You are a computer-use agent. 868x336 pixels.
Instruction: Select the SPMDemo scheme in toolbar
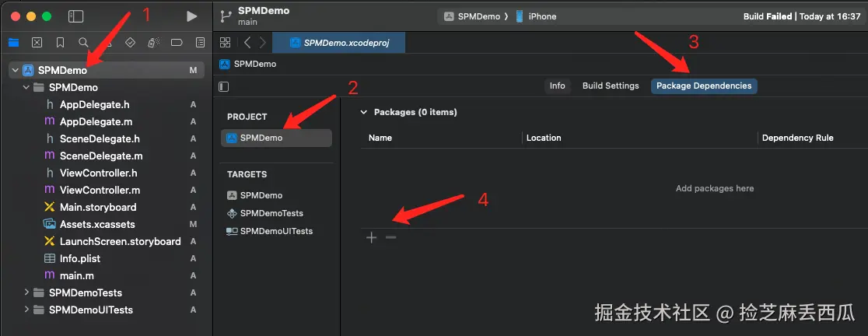point(472,16)
